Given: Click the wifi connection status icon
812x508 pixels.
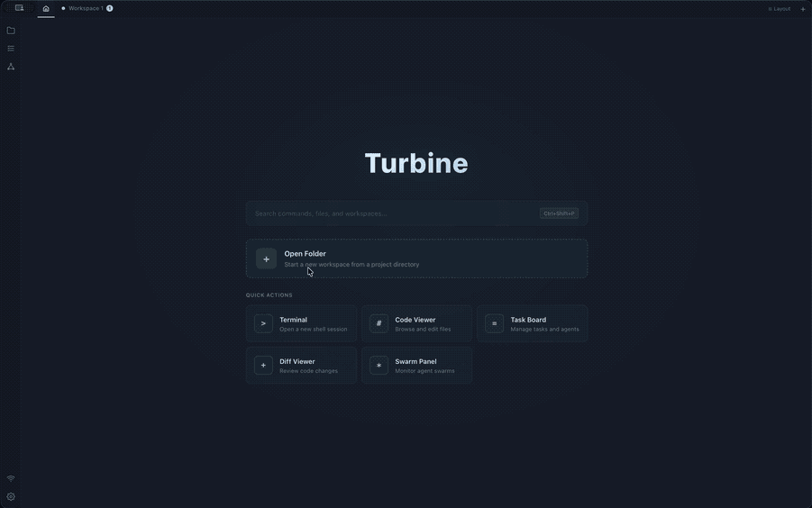Looking at the screenshot, I should [x=11, y=478].
